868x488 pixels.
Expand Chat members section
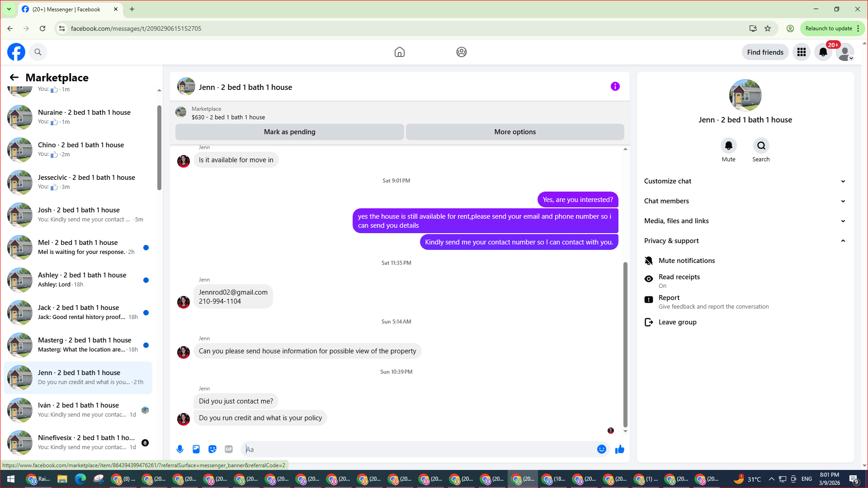click(x=745, y=201)
